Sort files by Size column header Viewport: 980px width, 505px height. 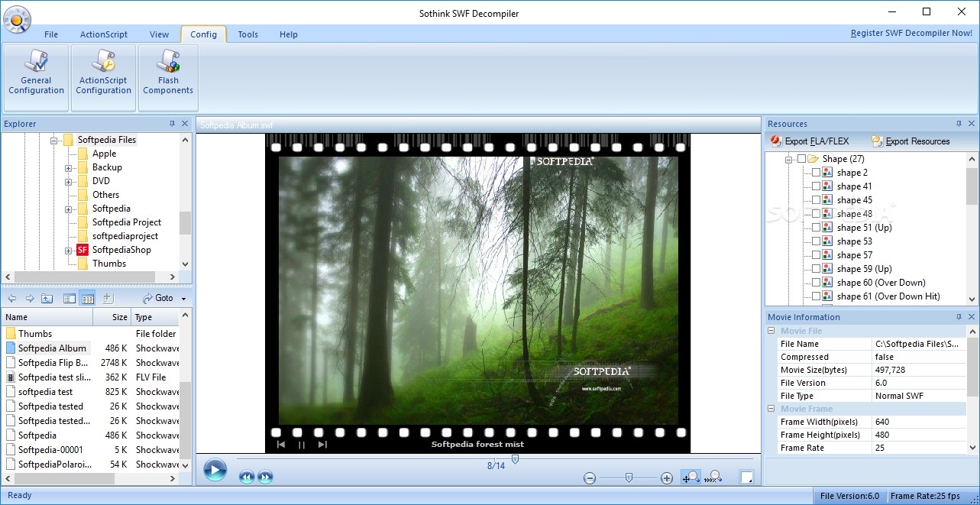click(x=112, y=317)
